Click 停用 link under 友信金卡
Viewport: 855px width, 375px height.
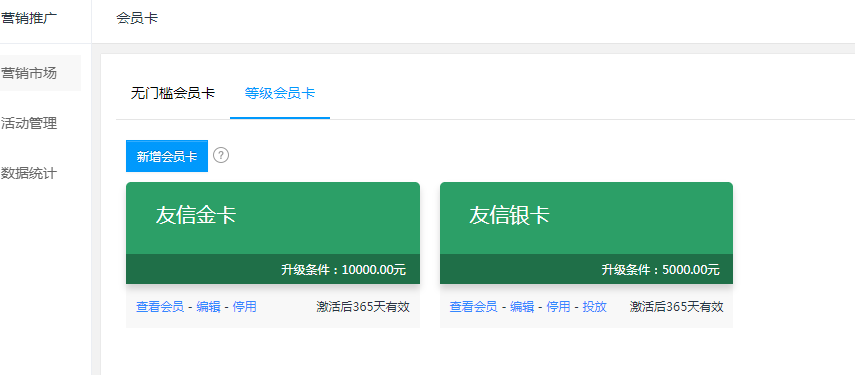coord(244,307)
